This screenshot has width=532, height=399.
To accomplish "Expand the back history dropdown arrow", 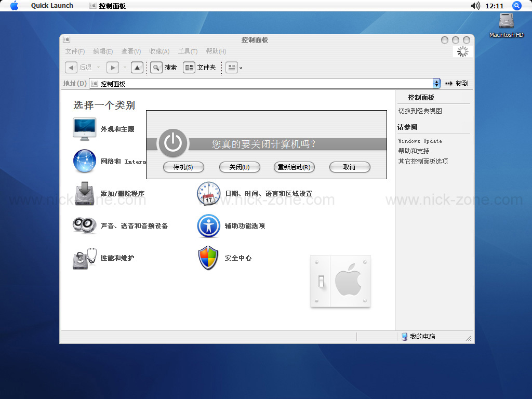I will [98, 68].
